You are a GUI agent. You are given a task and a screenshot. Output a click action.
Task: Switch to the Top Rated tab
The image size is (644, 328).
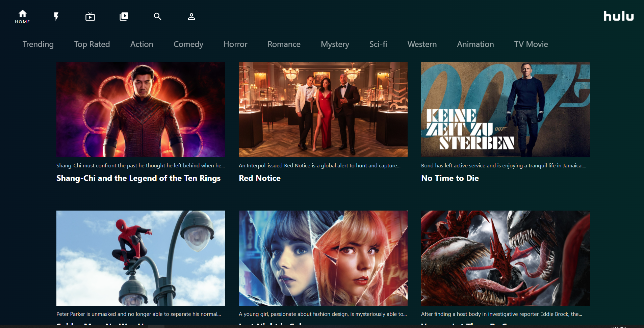(92, 44)
